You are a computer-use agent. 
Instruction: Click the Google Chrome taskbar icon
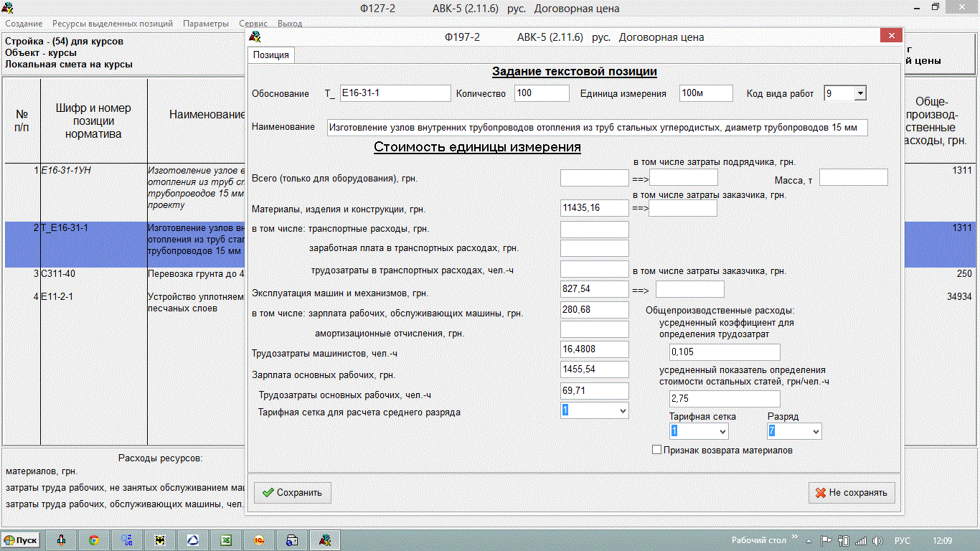click(x=94, y=540)
